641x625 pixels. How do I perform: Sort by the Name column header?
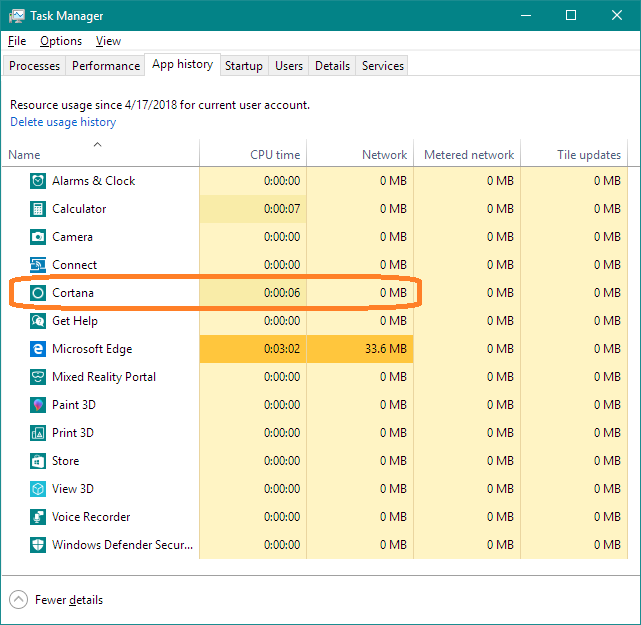pos(25,155)
